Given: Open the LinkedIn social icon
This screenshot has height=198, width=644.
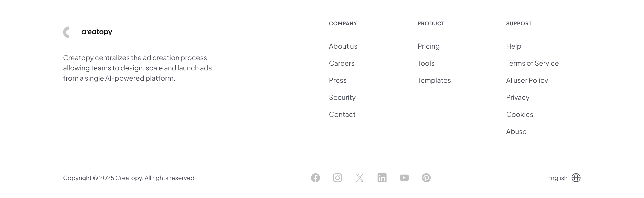Looking at the screenshot, I should pos(382,178).
